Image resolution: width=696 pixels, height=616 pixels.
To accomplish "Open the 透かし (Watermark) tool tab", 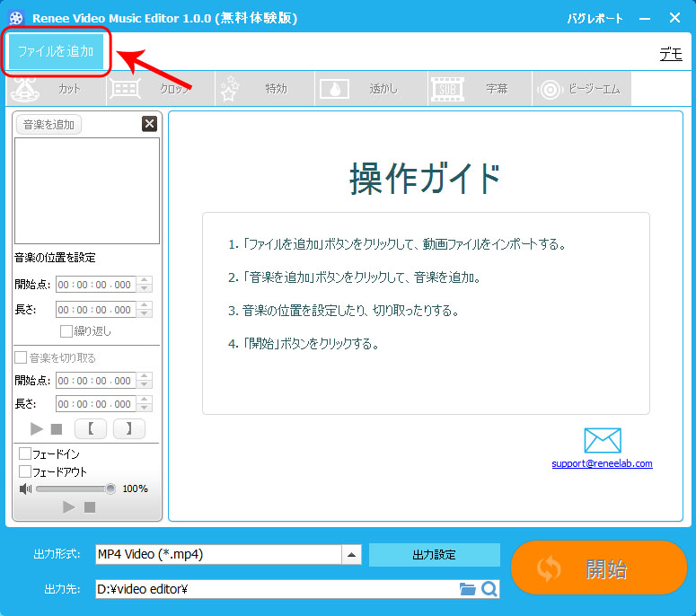I will click(371, 89).
